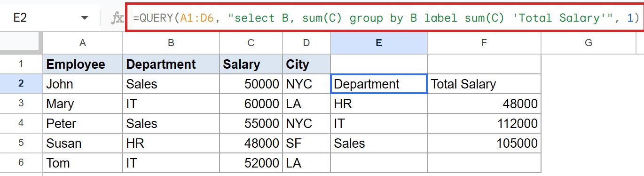Screen dimensions: 644x176
Task: Click the total cell 105000
Action: [x=484, y=143]
